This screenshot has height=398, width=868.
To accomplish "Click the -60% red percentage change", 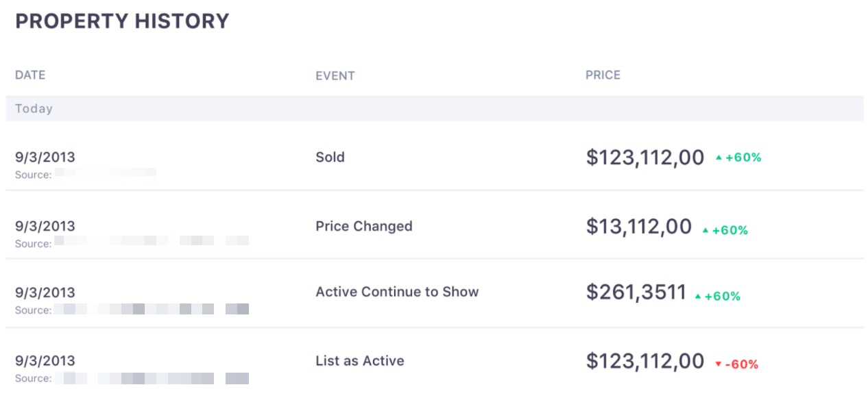I will [742, 364].
